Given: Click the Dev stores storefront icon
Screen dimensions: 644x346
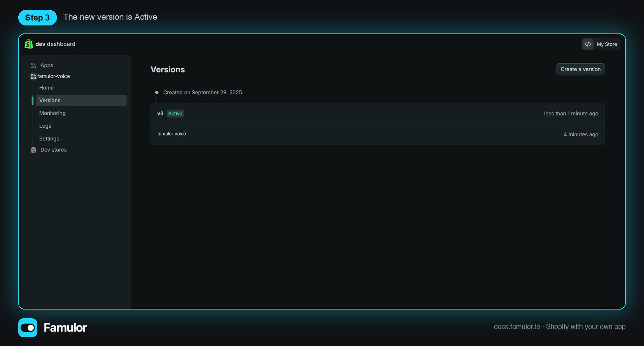Looking at the screenshot, I should 33,150.
